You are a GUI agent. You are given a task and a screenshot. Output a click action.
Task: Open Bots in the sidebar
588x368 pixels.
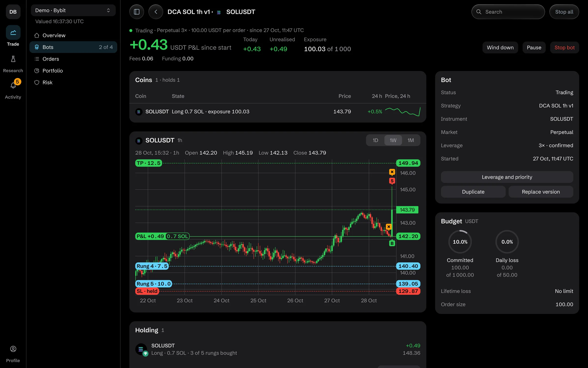[73, 47]
